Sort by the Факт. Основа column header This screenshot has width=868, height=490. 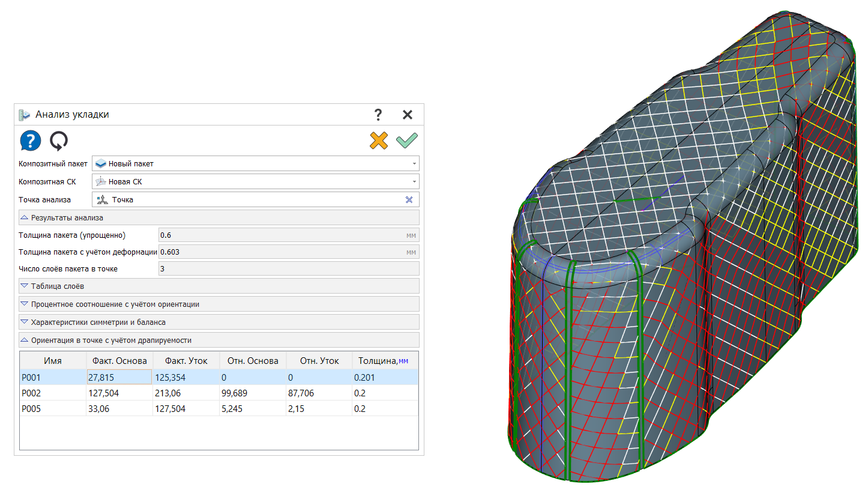point(119,361)
